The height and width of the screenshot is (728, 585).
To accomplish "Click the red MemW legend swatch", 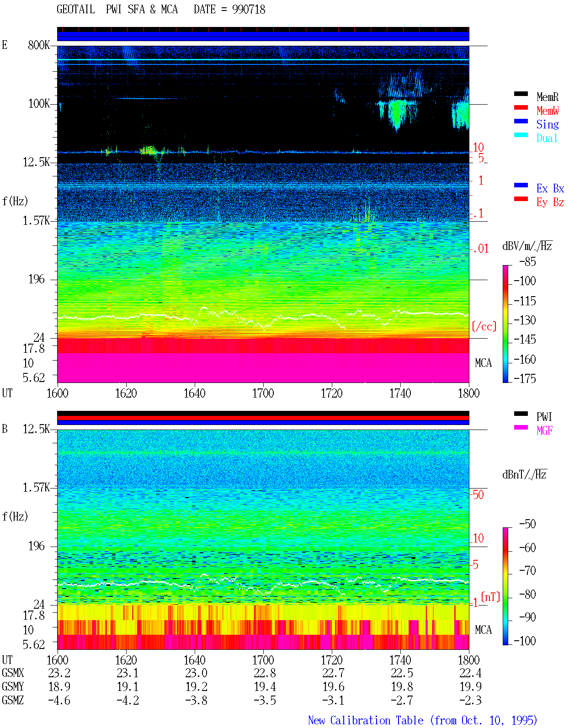I will [521, 108].
